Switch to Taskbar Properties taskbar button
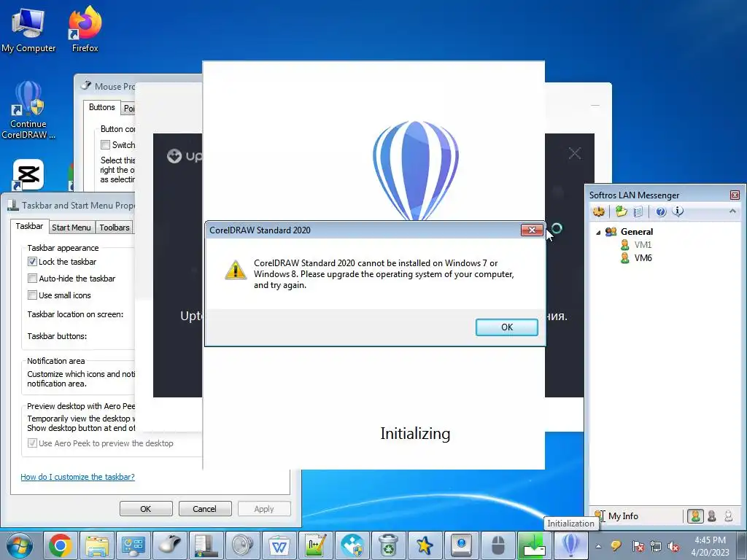 [206, 545]
